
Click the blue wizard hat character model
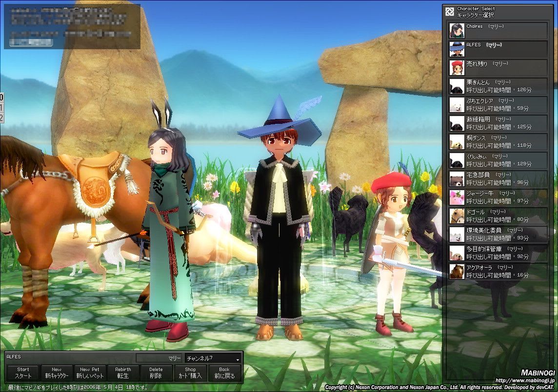click(x=280, y=217)
